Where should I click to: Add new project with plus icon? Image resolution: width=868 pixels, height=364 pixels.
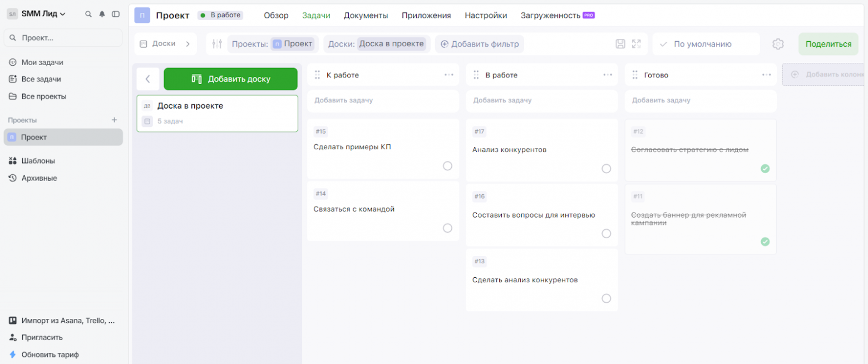[x=114, y=120]
